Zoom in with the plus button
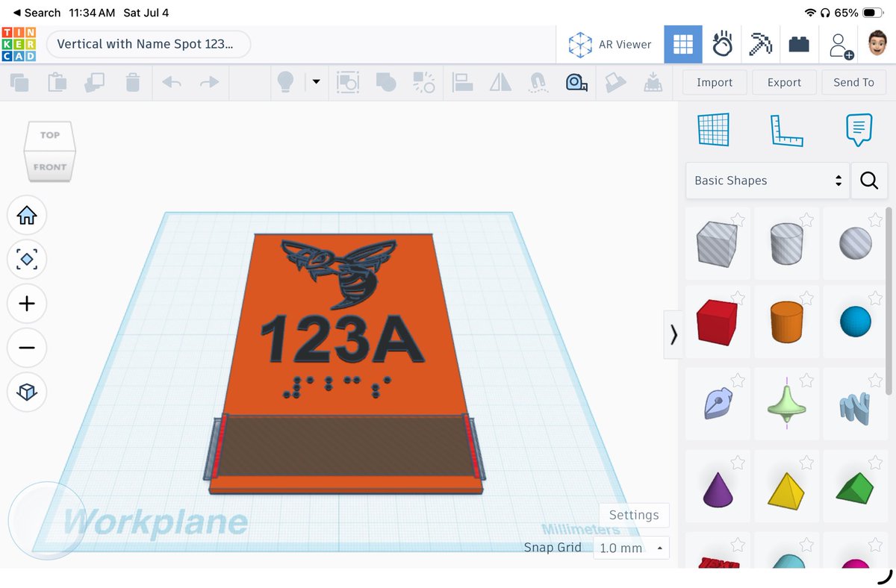 click(27, 304)
